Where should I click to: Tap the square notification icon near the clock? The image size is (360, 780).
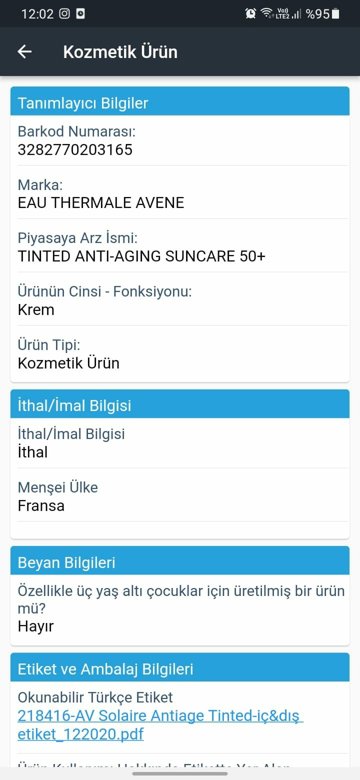pyautogui.click(x=80, y=13)
